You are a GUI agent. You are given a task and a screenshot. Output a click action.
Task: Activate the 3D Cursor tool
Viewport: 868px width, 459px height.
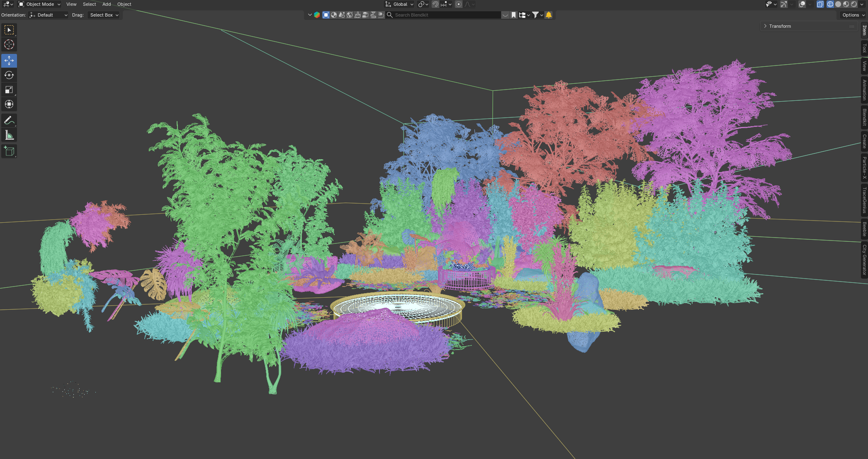[x=9, y=44]
